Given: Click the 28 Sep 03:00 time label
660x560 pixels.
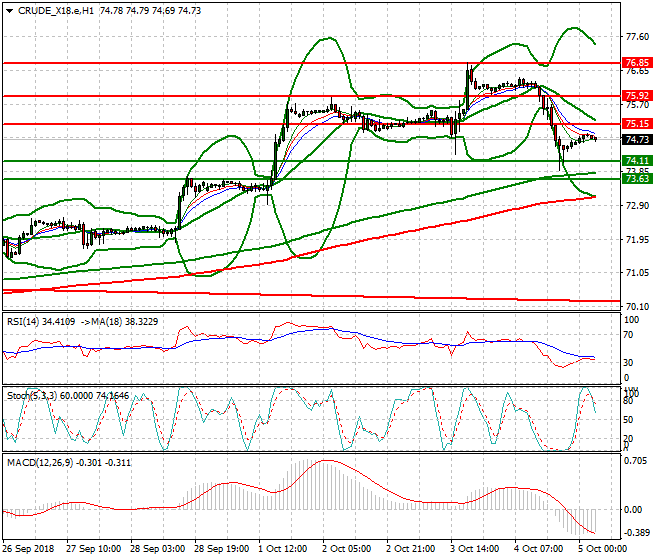Looking at the screenshot, I should tap(157, 549).
